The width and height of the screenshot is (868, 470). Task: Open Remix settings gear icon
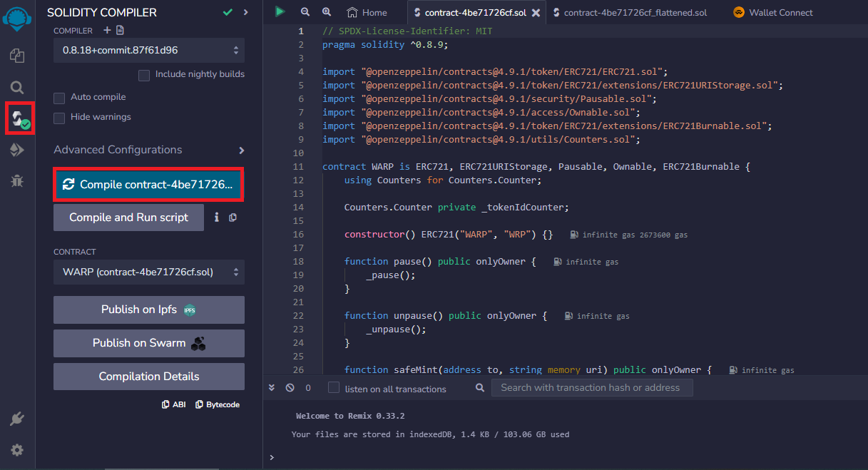pyautogui.click(x=17, y=450)
